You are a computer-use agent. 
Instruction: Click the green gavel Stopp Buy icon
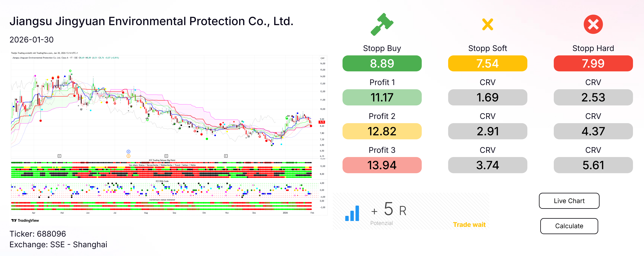point(382,24)
